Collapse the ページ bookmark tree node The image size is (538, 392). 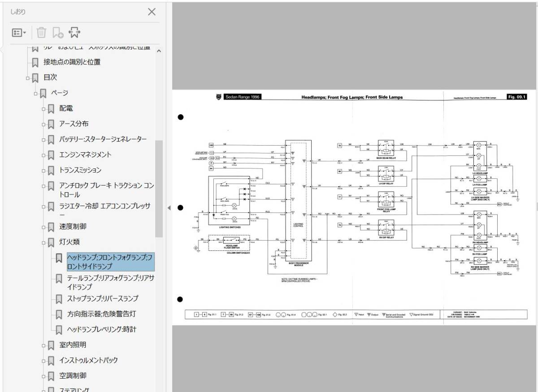point(35,93)
